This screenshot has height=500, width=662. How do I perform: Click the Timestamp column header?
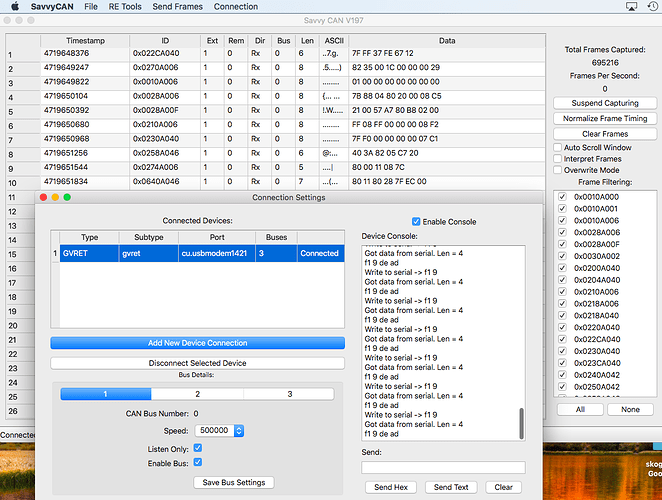click(85, 41)
